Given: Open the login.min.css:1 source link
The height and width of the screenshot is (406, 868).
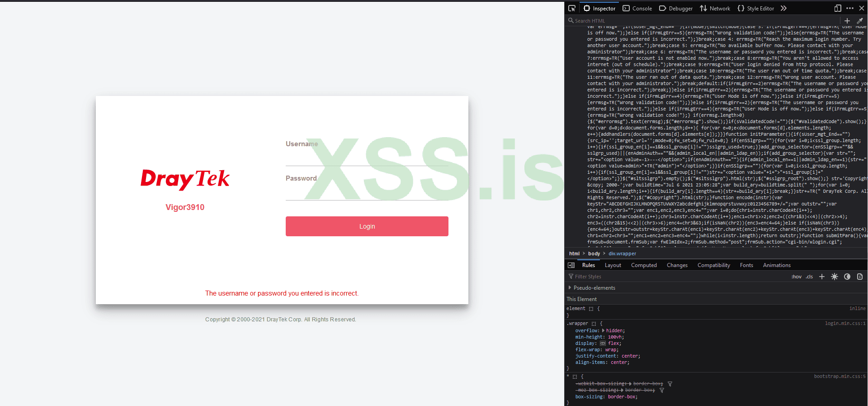Looking at the screenshot, I should click(845, 323).
